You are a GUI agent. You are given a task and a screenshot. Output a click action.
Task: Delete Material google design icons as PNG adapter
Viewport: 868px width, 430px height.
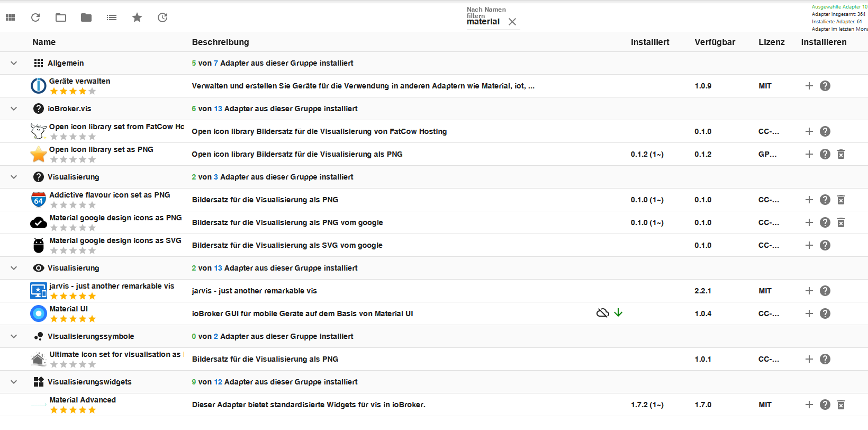(x=841, y=222)
